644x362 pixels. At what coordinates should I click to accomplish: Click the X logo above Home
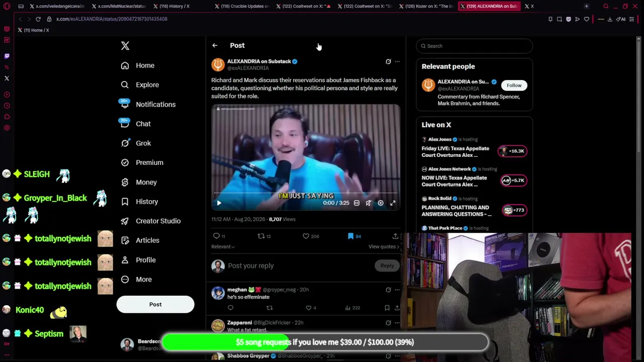point(125,46)
